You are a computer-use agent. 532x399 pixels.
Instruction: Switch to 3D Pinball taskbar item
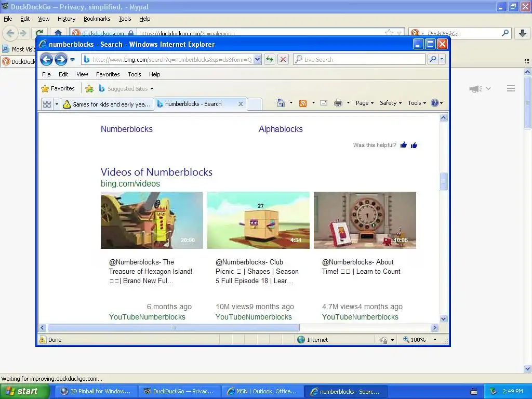96,391
